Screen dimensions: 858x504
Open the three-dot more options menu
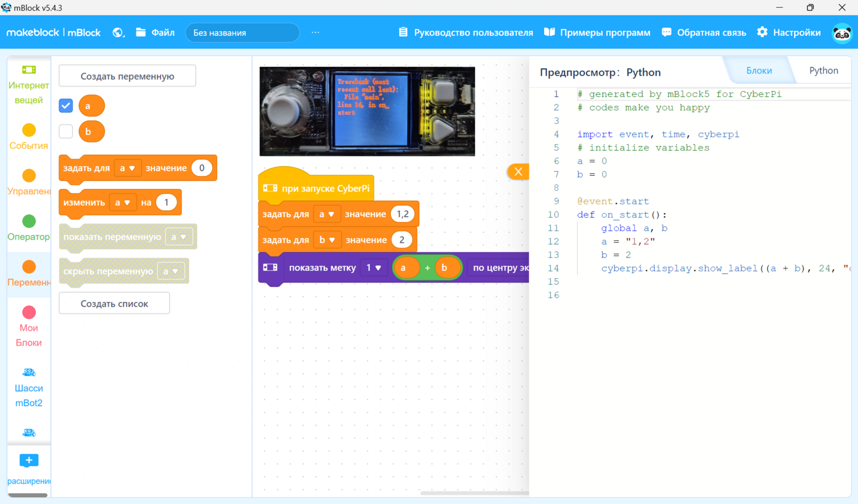coord(316,32)
